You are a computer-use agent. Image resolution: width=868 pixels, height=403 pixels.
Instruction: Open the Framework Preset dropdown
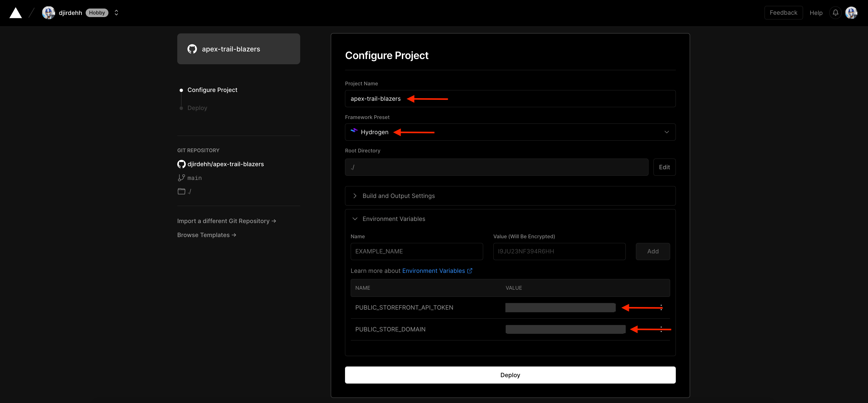click(510, 132)
